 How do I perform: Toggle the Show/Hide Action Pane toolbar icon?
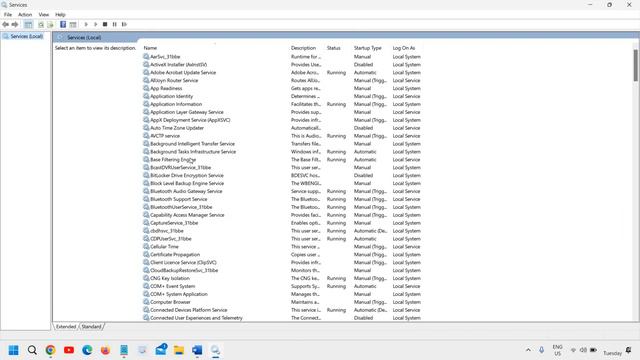[73, 24]
